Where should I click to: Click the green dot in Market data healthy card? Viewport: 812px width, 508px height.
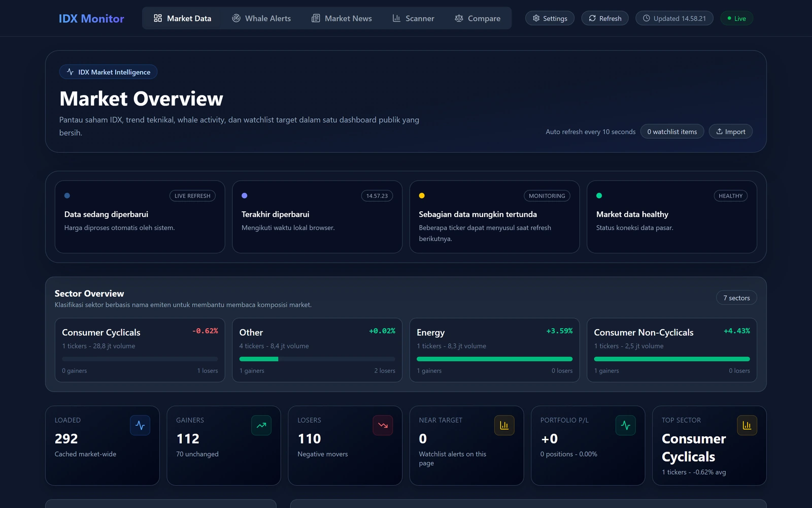pos(599,196)
